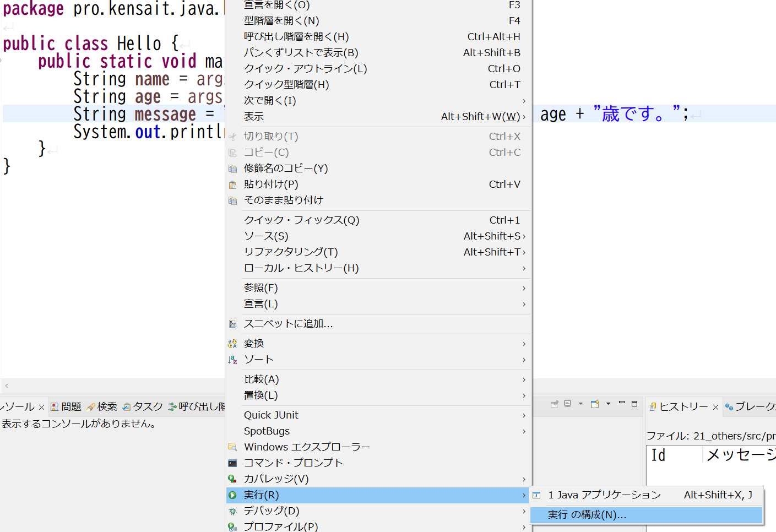Click the Windows エクスプローラー icon
Viewport: 776px width, 532px height.
[x=233, y=447]
